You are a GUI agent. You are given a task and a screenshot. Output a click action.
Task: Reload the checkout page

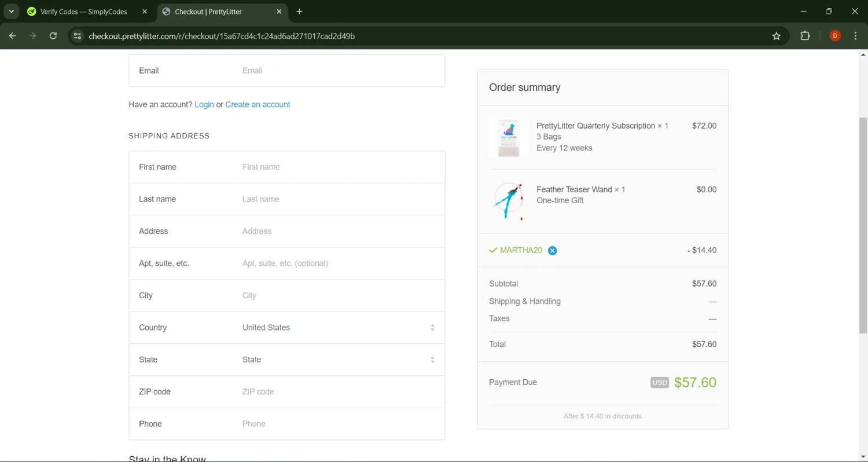coord(53,36)
